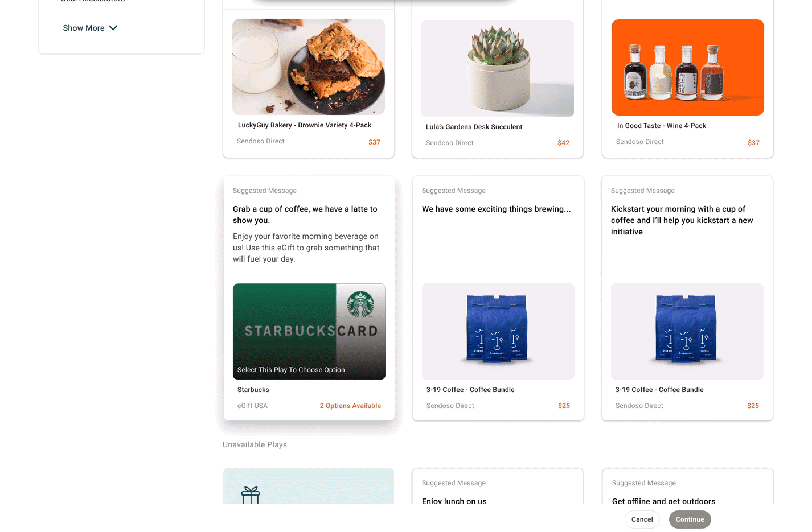Click the gift box icon in unavailable play
Viewport: 812px width, 532px height.
click(x=251, y=495)
